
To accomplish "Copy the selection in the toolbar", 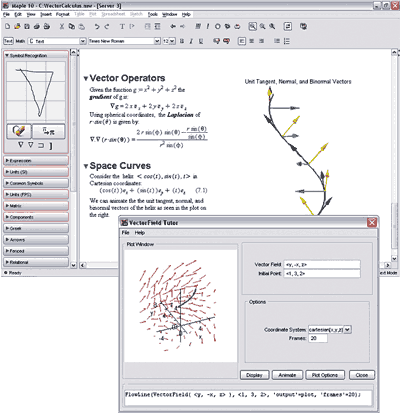I will coord(72,26).
